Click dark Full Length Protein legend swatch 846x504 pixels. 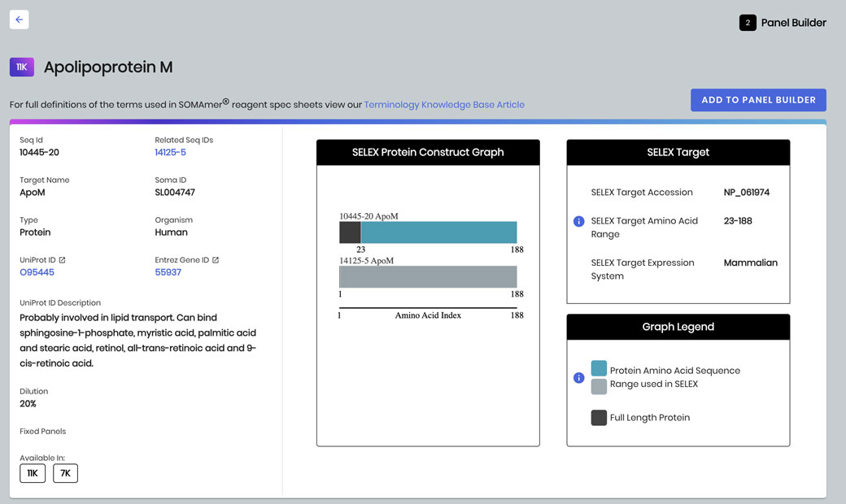coord(599,418)
